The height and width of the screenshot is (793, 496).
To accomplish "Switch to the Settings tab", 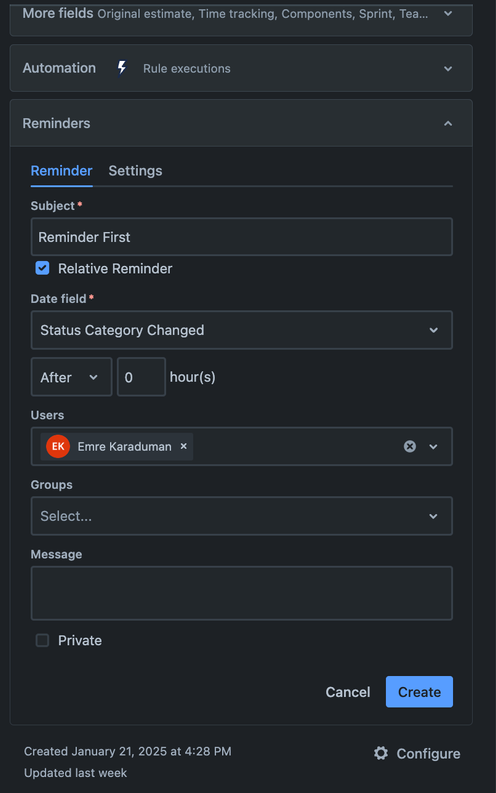I will (x=136, y=171).
